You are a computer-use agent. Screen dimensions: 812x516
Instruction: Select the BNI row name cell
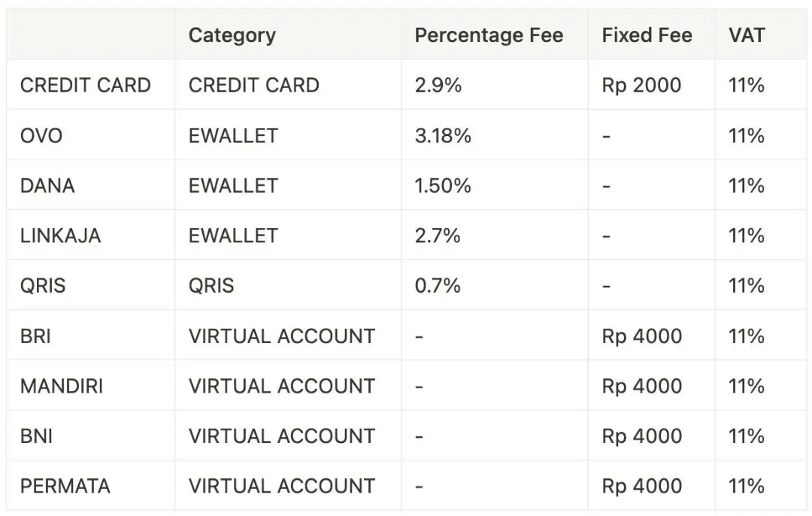point(37,436)
